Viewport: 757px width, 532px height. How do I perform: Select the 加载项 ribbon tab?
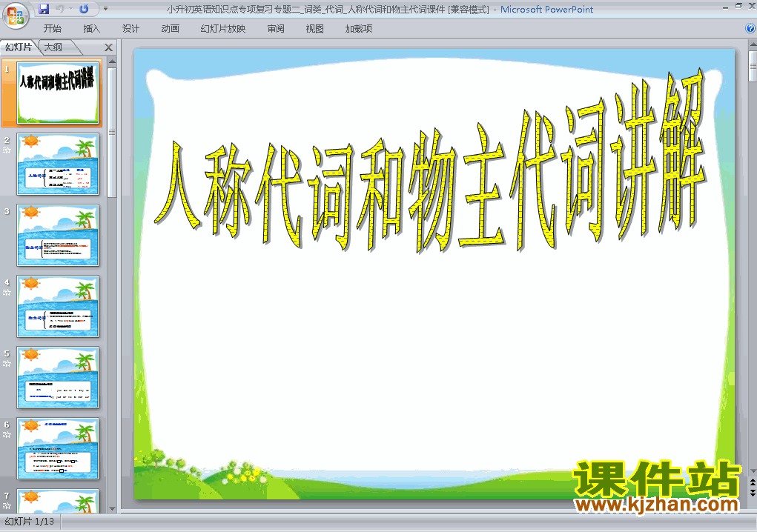(359, 28)
